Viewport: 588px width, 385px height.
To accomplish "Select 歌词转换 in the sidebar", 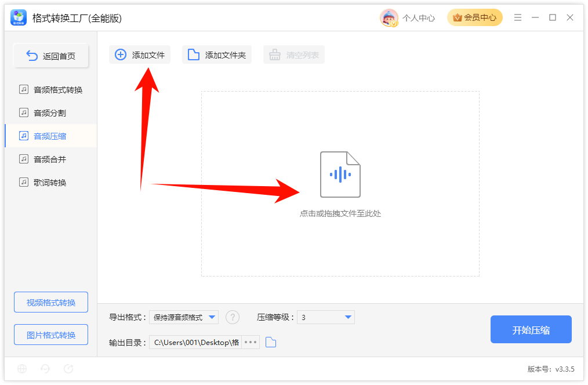I will pyautogui.click(x=51, y=183).
